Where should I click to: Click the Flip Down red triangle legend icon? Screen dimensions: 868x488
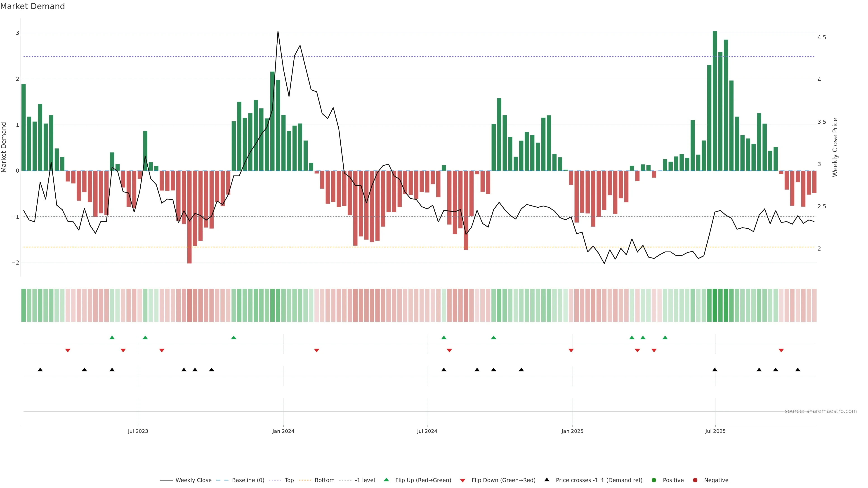click(x=463, y=480)
